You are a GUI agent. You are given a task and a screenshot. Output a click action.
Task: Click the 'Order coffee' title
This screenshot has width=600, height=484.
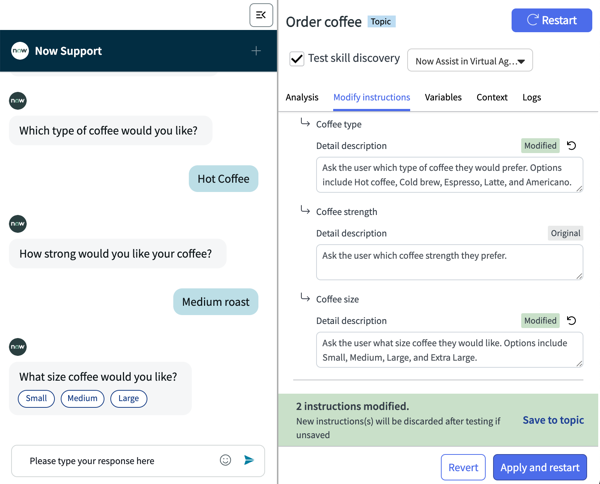324,22
